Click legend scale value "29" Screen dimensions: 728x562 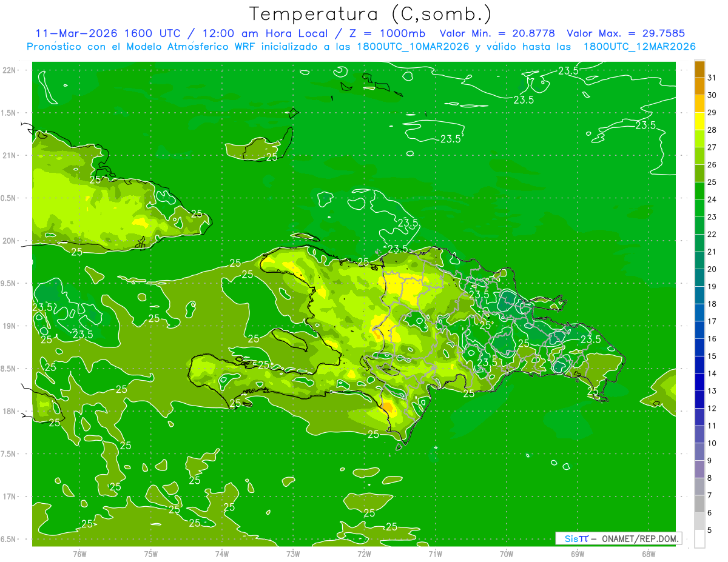[712, 113]
